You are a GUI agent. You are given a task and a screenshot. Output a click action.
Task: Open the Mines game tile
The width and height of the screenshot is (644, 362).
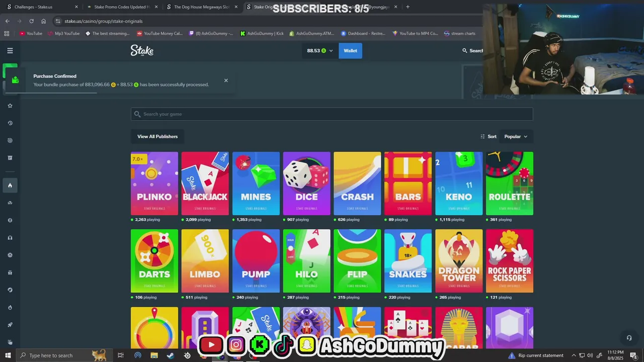pos(256,184)
